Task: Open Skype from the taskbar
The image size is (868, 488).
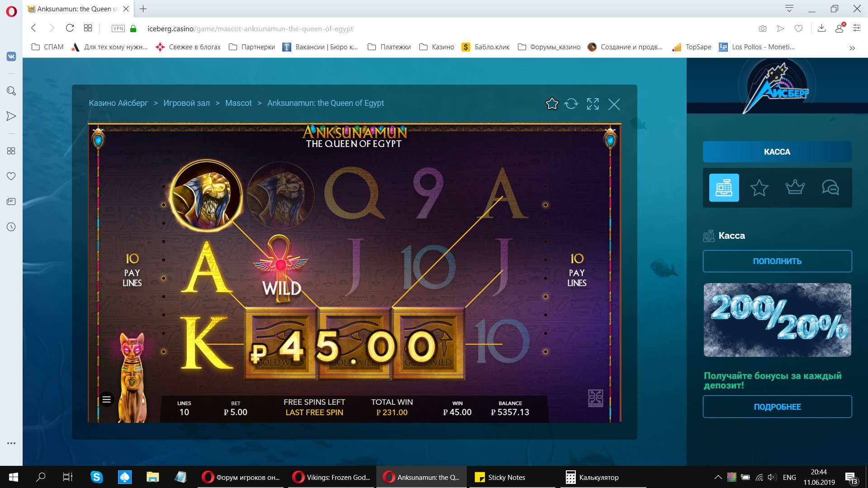Action: (96, 477)
